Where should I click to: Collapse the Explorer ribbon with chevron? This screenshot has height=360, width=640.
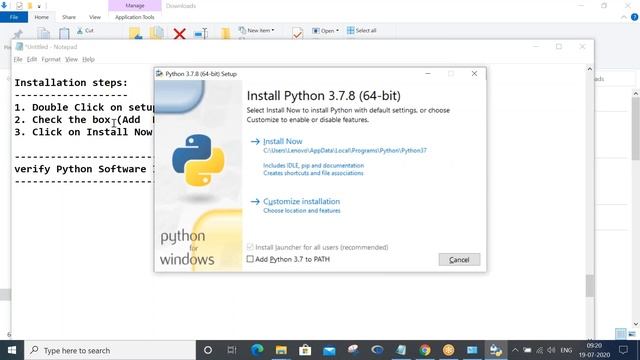[624, 17]
